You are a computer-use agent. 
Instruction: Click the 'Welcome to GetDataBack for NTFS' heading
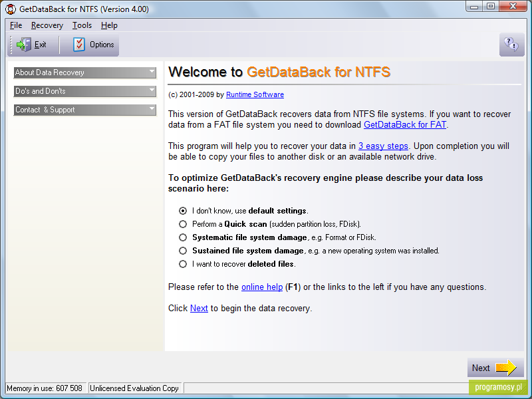(x=279, y=72)
